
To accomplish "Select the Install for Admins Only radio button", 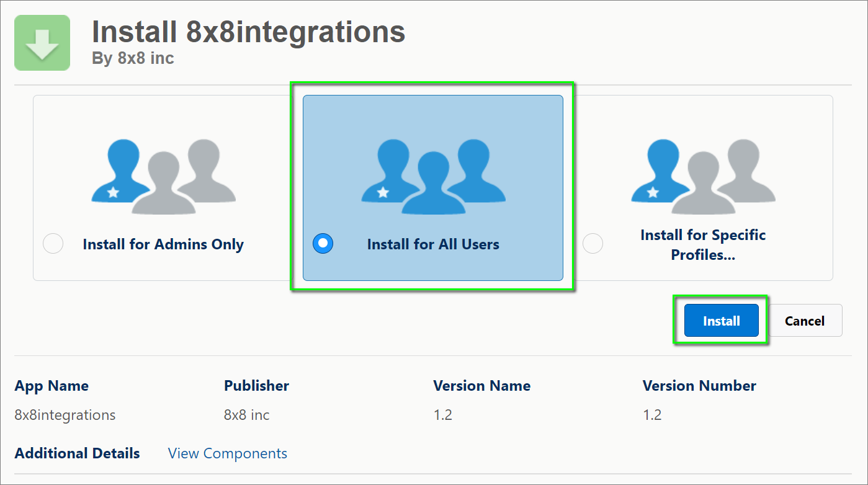I will [x=53, y=244].
